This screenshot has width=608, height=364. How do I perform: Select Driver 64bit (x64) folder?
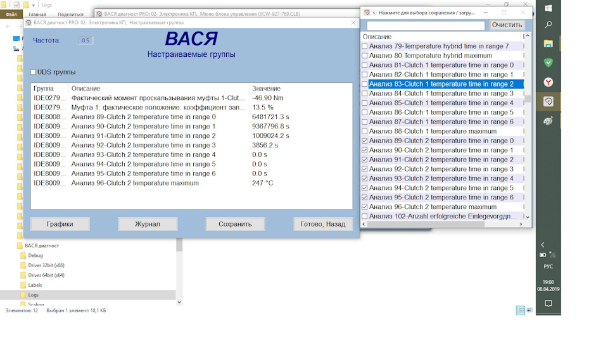[46, 275]
